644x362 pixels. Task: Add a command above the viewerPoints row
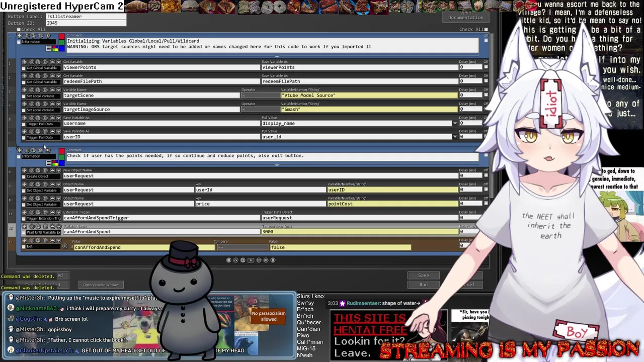[x=24, y=62]
